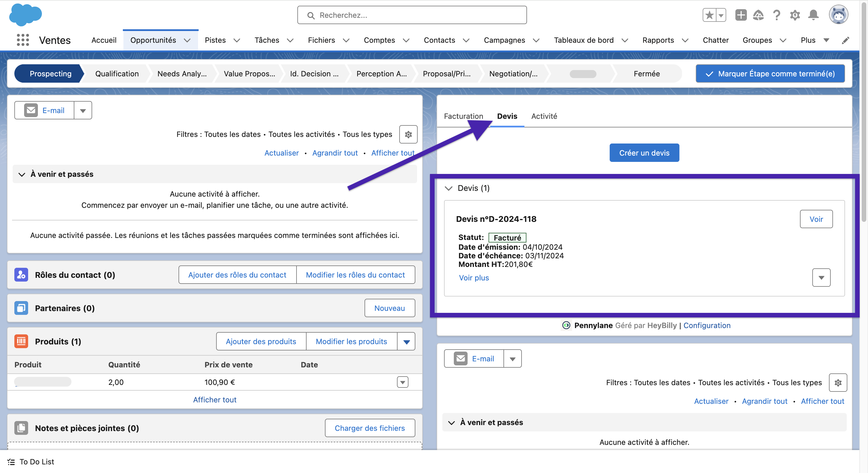Image resolution: width=868 pixels, height=473 pixels.
Task: Open the Pistes tab dropdown chevron
Action: pyautogui.click(x=237, y=40)
